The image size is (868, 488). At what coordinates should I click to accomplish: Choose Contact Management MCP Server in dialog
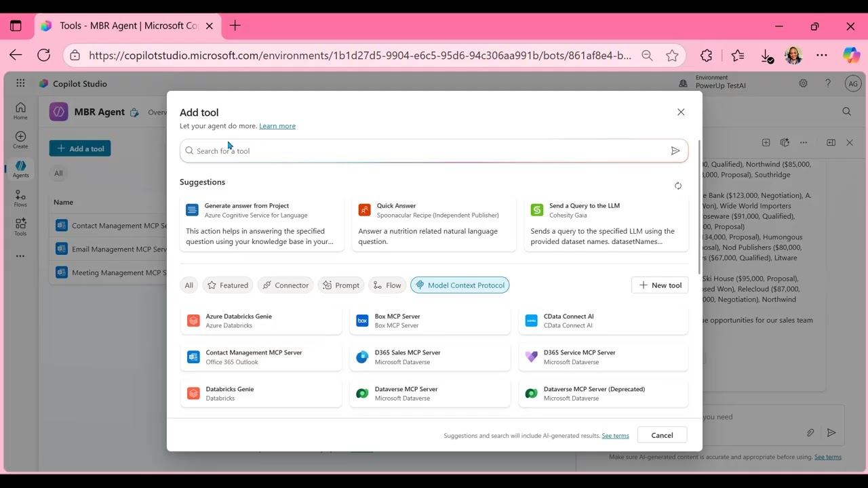(x=261, y=357)
